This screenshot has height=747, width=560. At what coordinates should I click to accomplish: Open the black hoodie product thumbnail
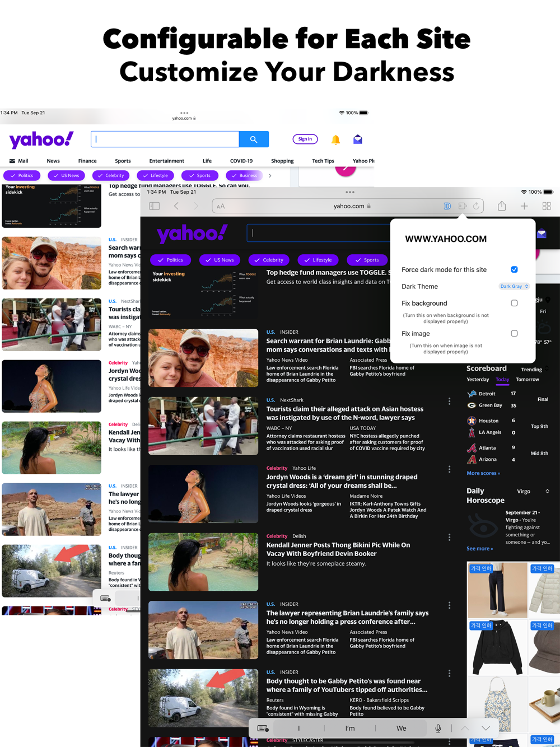(497, 647)
